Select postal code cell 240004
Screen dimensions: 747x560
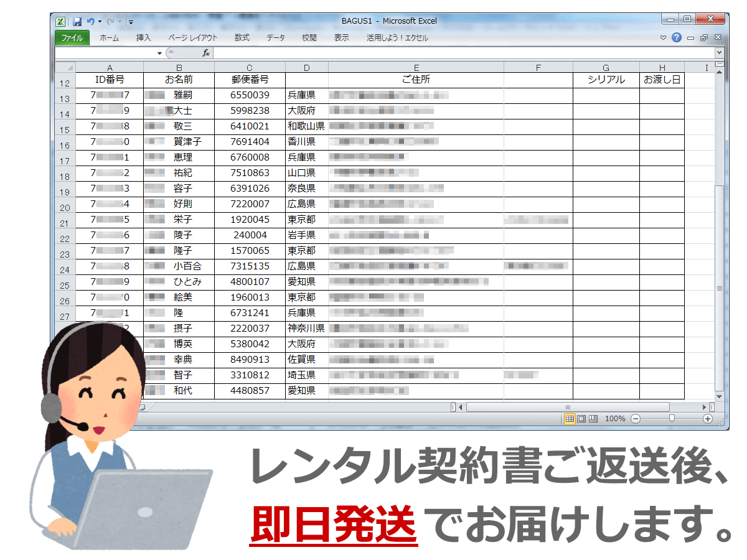point(250,235)
